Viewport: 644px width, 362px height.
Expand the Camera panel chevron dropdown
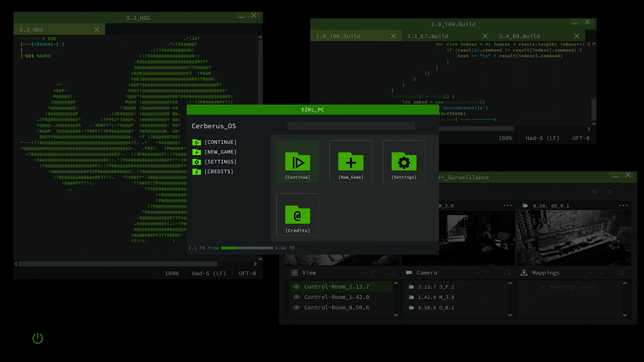click(496, 273)
